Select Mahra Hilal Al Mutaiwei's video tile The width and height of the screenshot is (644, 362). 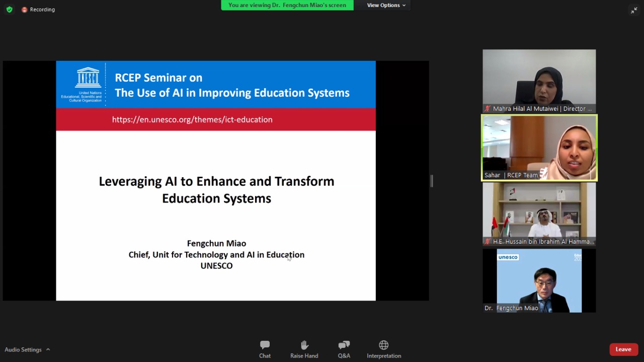(x=539, y=78)
